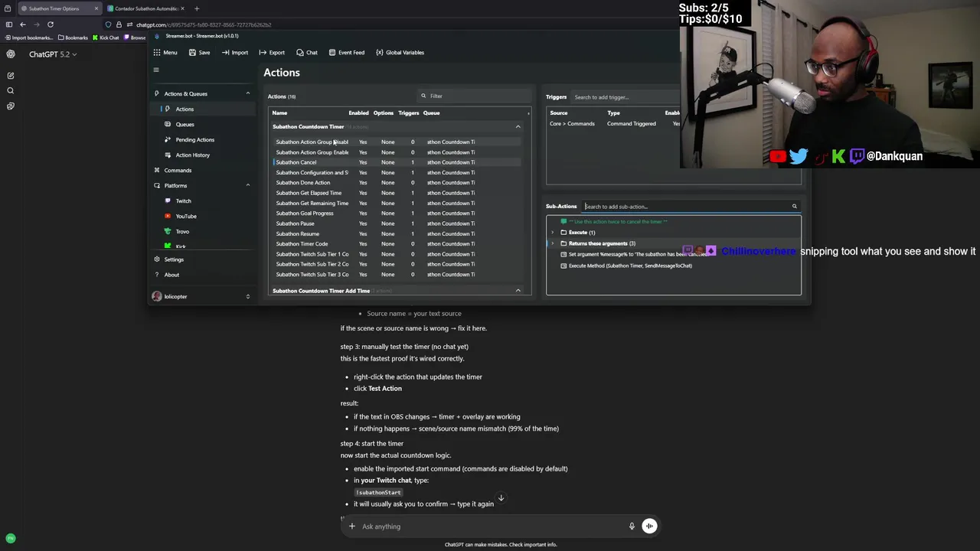Select the Subathon Pause action

(397, 223)
